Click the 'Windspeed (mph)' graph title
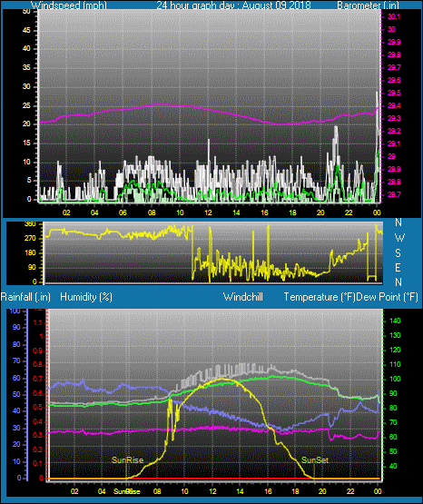Viewport: 423px width, 504px height. coord(69,5)
